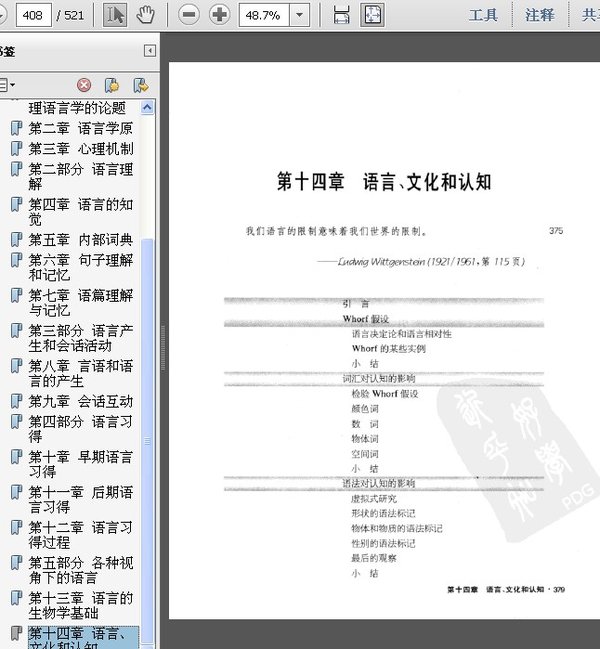Open bookmark 第十章 早期语言习得
Viewport: 600px width, 649px height.
tap(81, 464)
